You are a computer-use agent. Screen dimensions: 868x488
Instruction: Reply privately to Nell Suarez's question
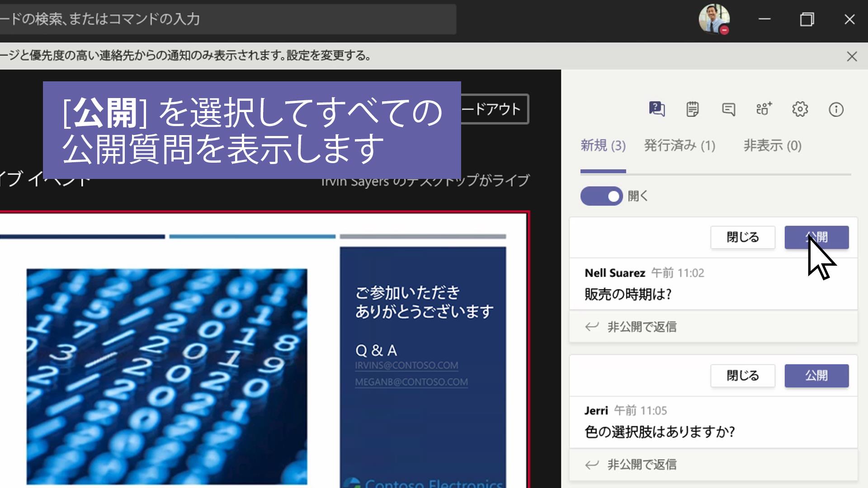pos(642,327)
